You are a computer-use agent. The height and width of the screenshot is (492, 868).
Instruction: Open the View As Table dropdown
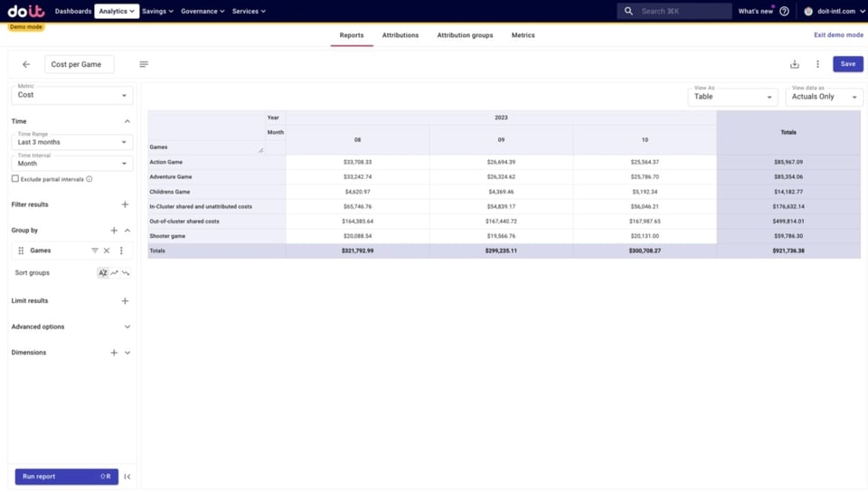[732, 97]
